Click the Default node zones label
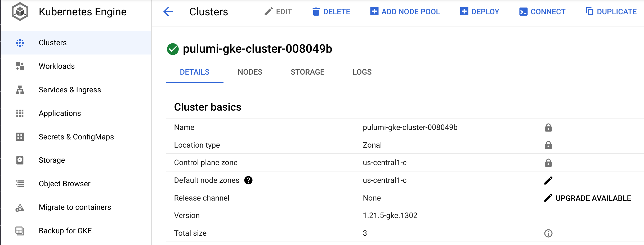 [x=207, y=180]
